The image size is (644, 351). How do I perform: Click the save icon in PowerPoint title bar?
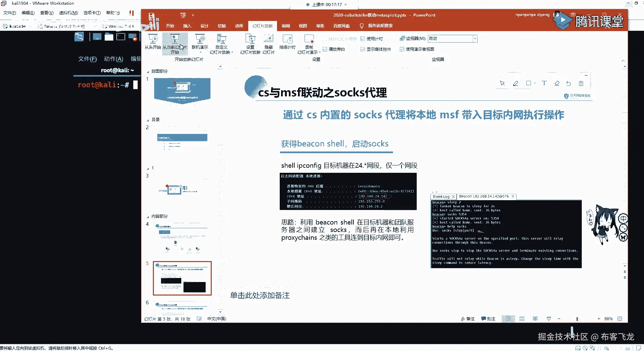(x=152, y=15)
